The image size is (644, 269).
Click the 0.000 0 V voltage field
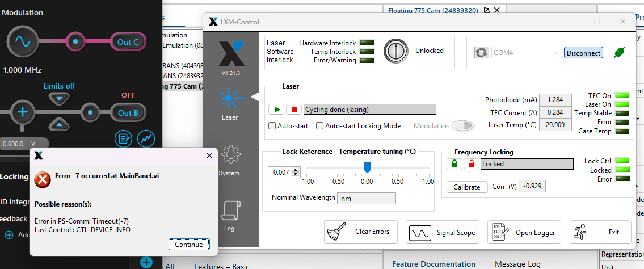(24, 144)
